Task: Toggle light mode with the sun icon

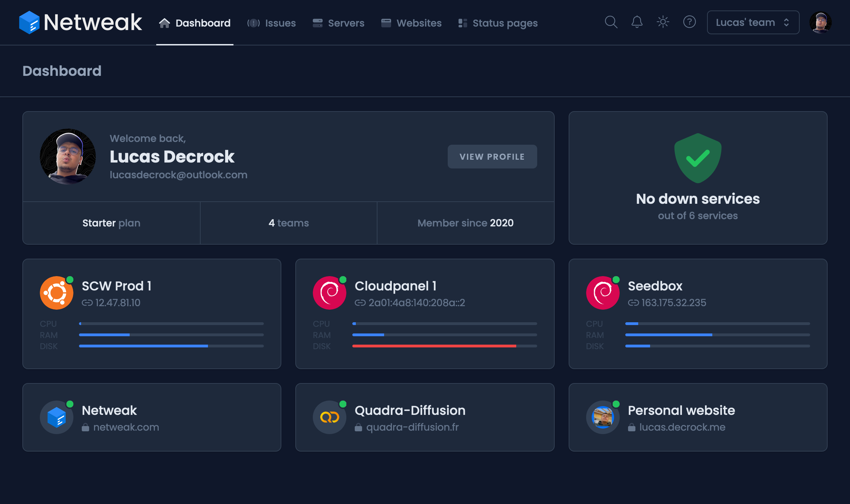Action: tap(663, 22)
